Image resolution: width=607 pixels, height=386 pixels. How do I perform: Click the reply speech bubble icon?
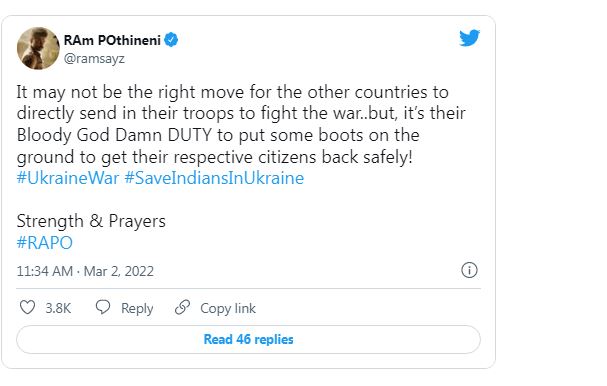click(103, 307)
